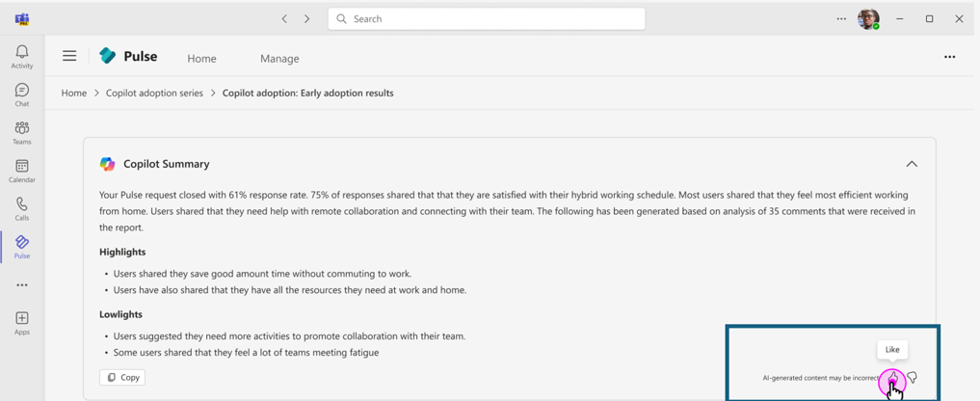Open the hamburger navigation menu

[x=69, y=57]
